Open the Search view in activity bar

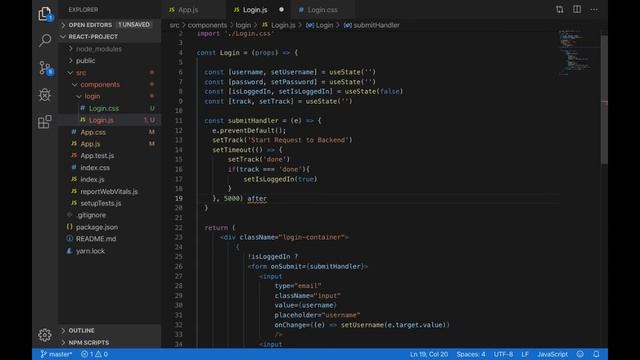coord(45,40)
